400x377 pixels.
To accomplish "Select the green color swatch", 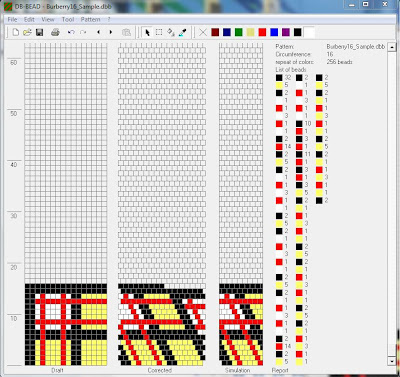I will (239, 32).
